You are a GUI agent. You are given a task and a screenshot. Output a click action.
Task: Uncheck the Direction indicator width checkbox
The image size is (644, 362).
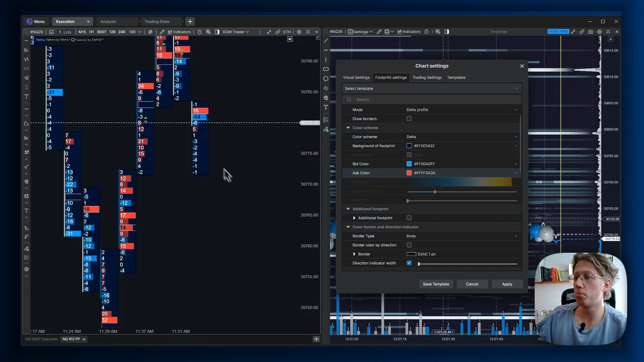[x=409, y=263]
